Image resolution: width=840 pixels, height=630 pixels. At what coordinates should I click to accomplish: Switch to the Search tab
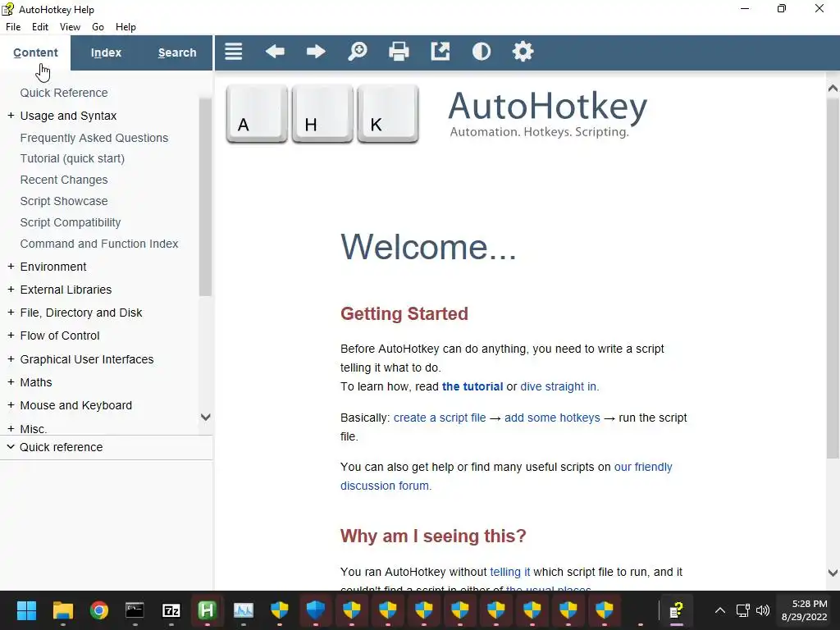(x=177, y=52)
